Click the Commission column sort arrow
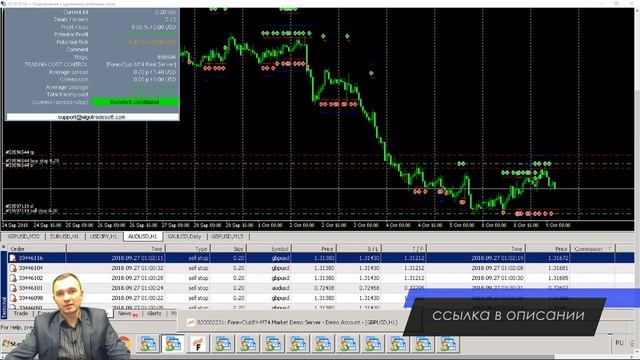640x360 pixels. [610, 249]
